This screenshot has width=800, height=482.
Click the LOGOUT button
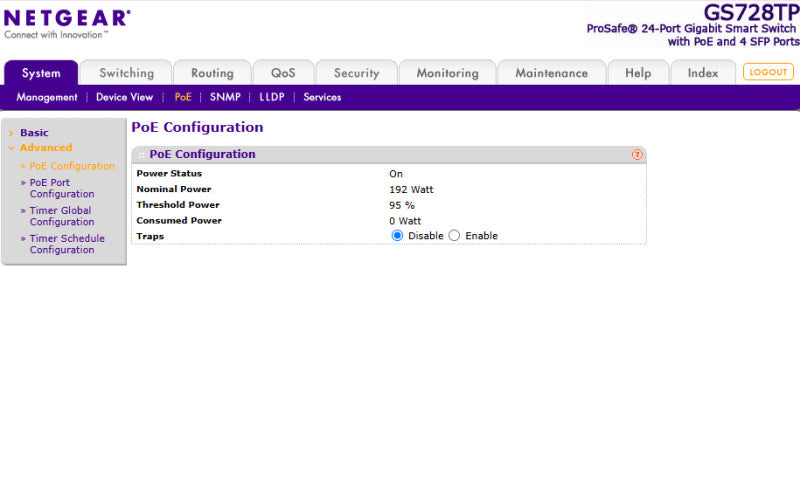(x=768, y=72)
